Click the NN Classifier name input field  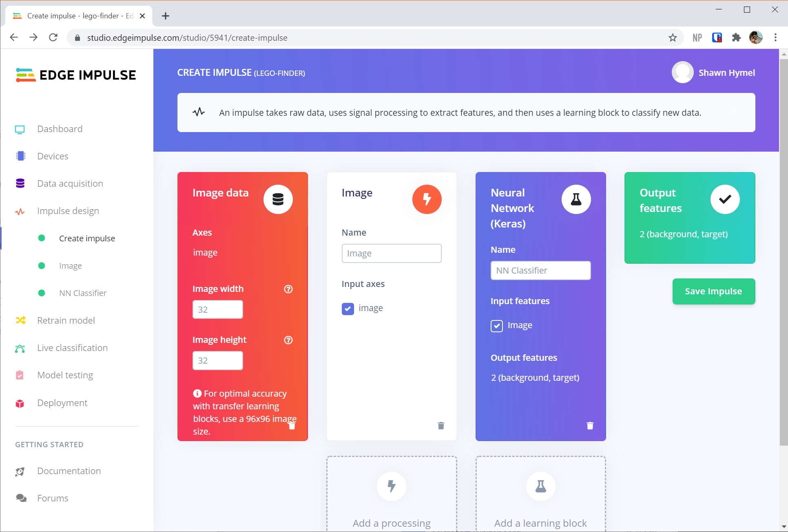540,270
